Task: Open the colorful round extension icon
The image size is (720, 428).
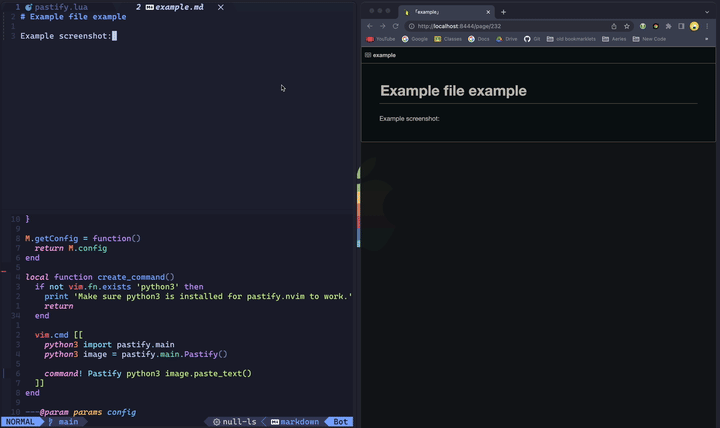Action: click(x=656, y=26)
